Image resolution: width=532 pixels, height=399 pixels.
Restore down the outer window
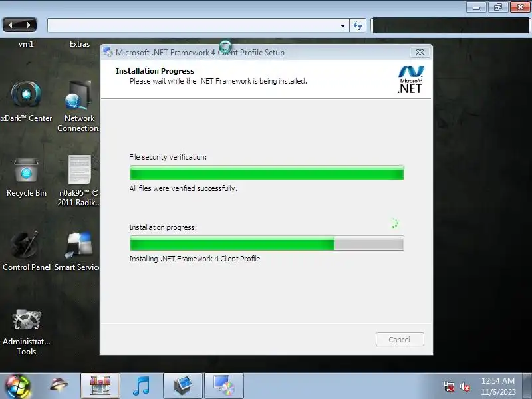click(x=497, y=7)
